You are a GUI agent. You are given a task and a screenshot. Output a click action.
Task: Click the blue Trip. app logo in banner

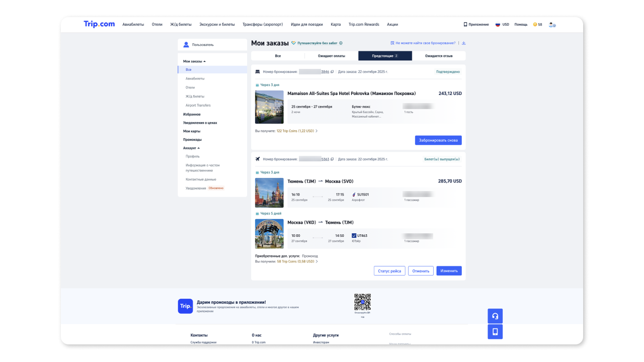[x=185, y=306]
